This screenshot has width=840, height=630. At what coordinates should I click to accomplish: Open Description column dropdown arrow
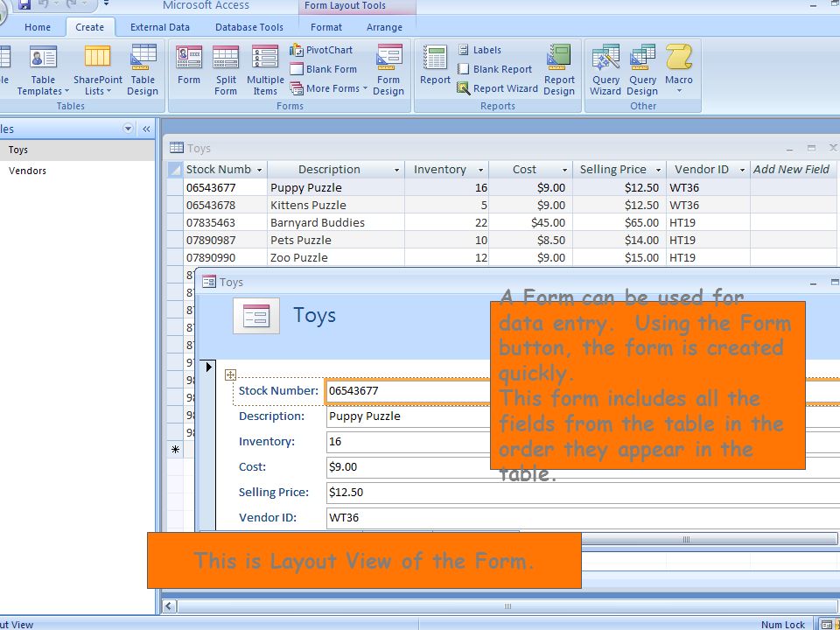(396, 170)
